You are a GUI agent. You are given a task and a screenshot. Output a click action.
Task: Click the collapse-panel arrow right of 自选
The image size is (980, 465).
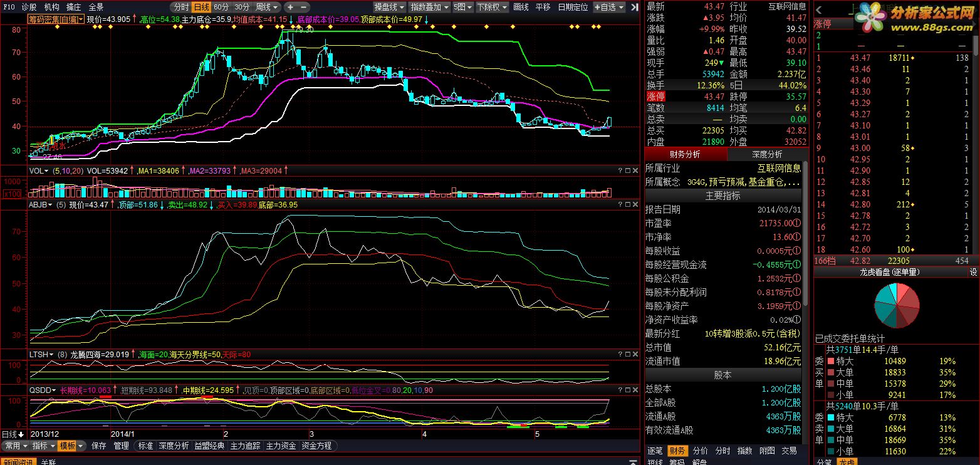click(635, 7)
